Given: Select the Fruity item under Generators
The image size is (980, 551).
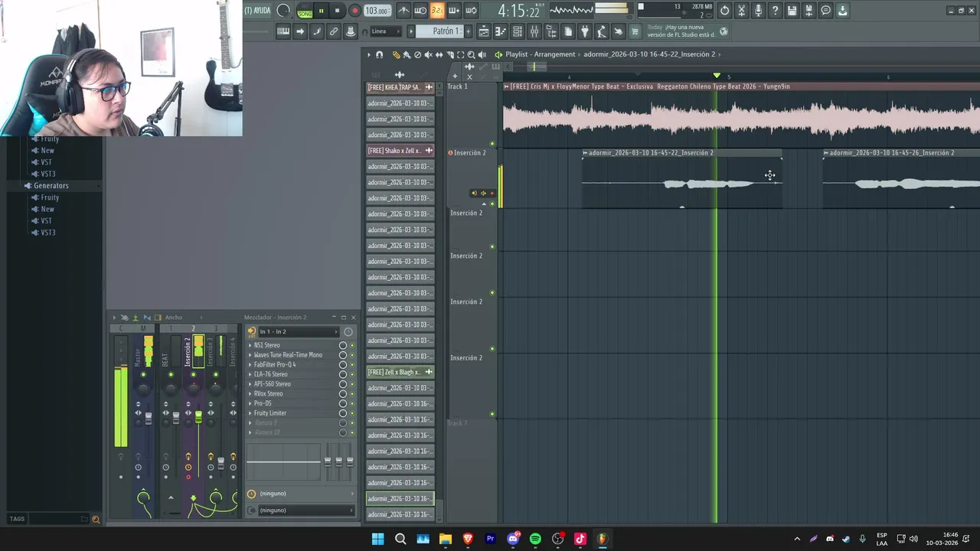Looking at the screenshot, I should 50,197.
